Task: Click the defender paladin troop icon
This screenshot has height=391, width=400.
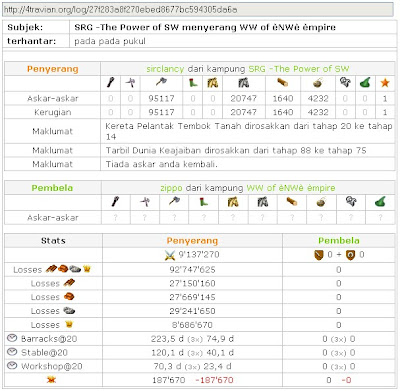Action: coord(233,202)
